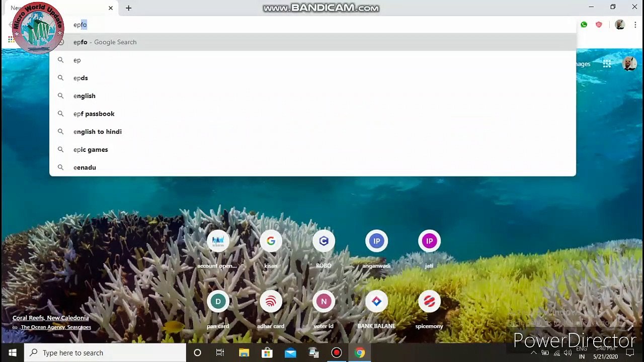
Task: Follow 'The Ocean Agency, Seascapes' link
Action: 56,327
